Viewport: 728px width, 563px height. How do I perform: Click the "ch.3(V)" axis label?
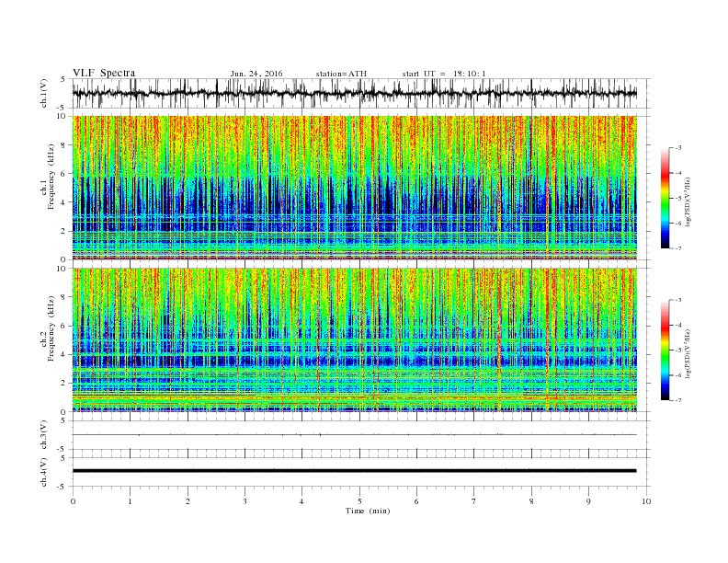point(43,435)
